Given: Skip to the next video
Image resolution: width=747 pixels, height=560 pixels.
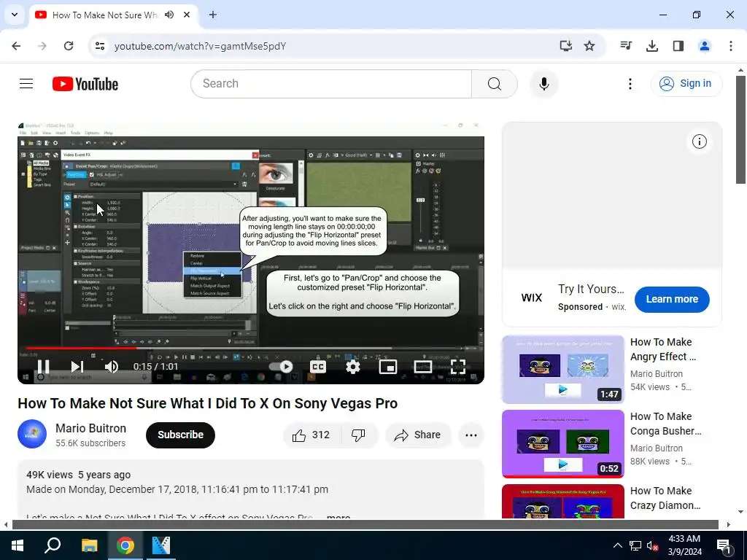Looking at the screenshot, I should click(x=77, y=366).
